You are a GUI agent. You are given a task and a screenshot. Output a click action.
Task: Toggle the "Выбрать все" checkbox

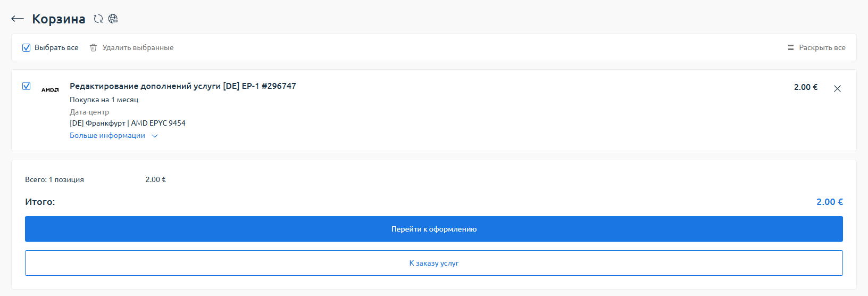coord(27,48)
